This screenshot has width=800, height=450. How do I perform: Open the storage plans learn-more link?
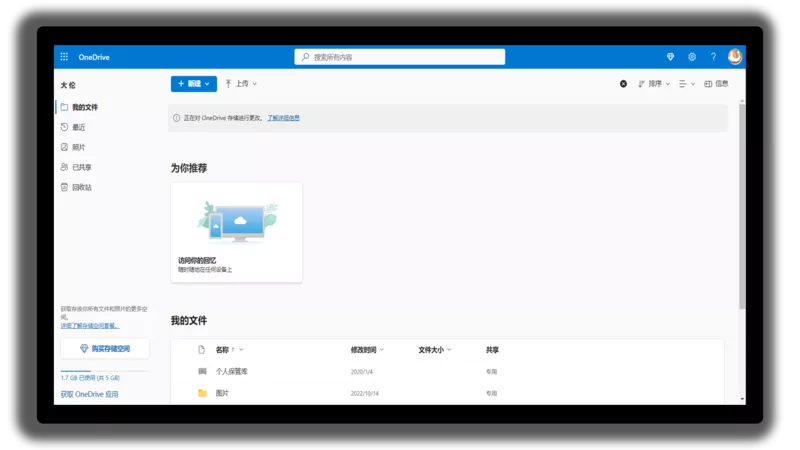coord(90,326)
